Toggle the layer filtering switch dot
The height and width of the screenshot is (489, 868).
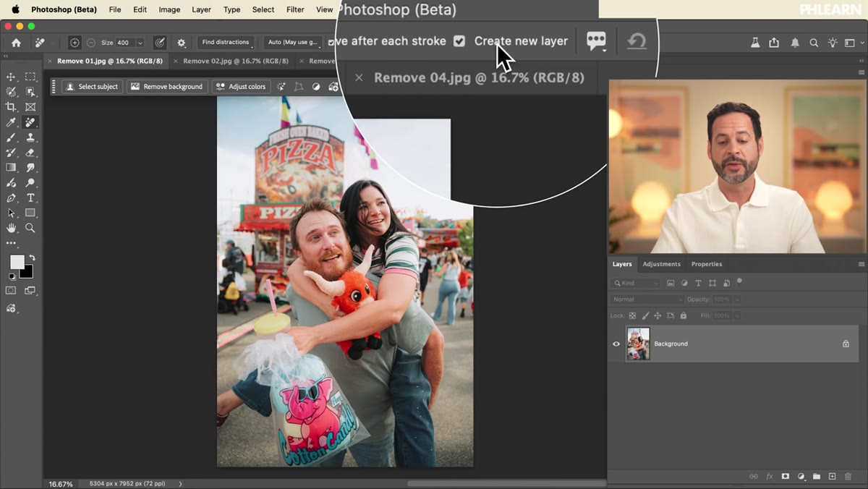pos(739,281)
